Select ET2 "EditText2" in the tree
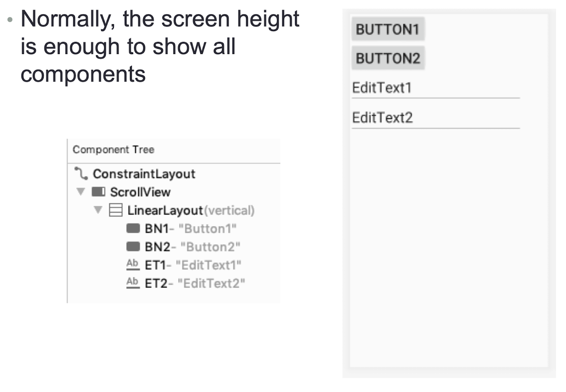Image resolution: width=566 pixels, height=392 pixels. [195, 284]
